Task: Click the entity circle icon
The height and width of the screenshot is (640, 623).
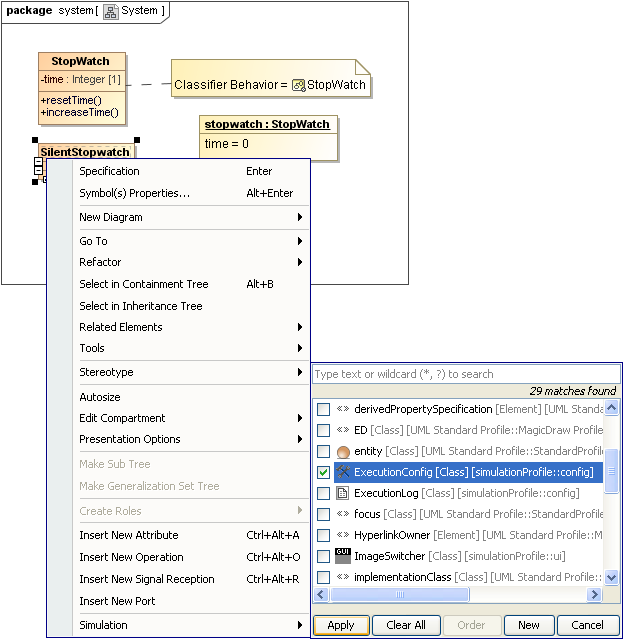Action: 343,451
